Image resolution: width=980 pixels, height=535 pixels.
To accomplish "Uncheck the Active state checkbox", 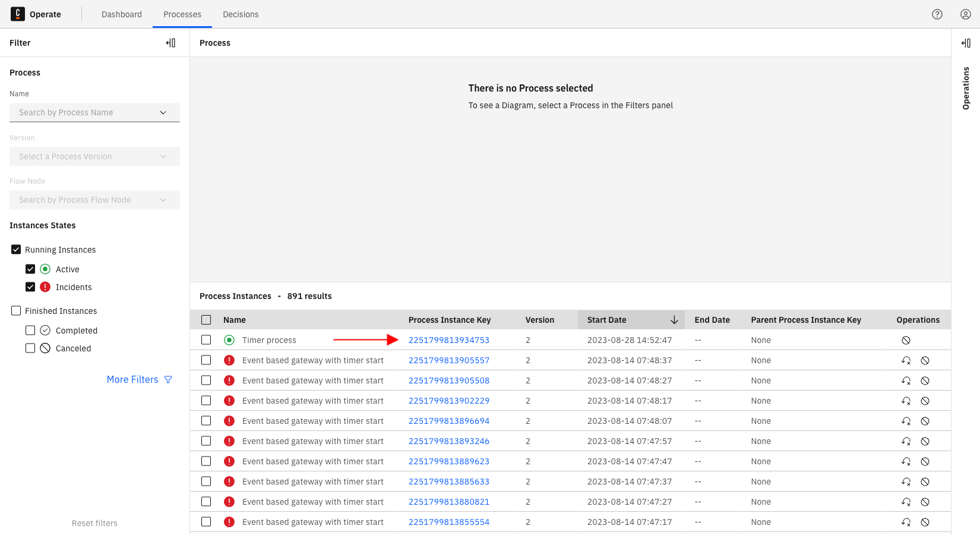I will [30, 269].
